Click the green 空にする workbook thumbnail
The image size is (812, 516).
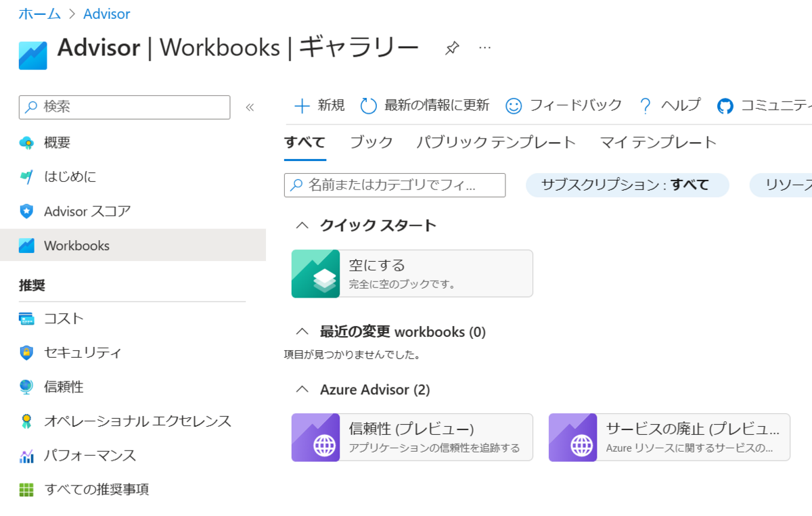click(315, 274)
